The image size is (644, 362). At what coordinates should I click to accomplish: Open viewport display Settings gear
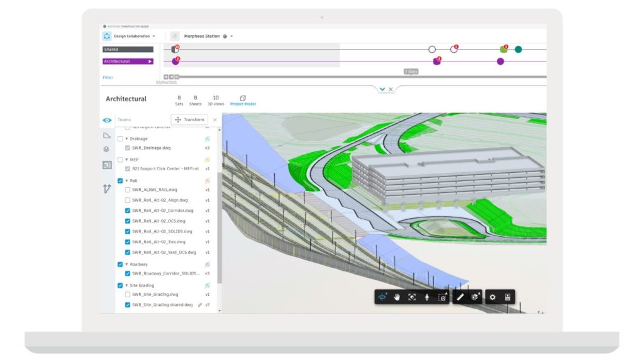(492, 297)
